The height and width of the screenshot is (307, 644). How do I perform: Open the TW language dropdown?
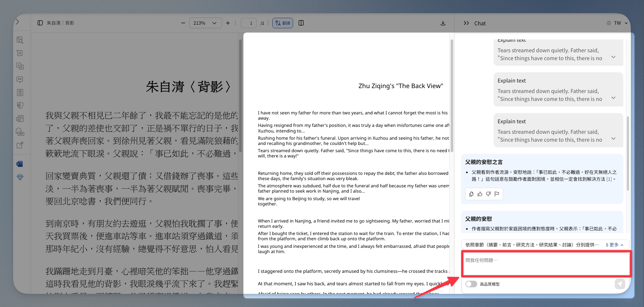point(617,23)
